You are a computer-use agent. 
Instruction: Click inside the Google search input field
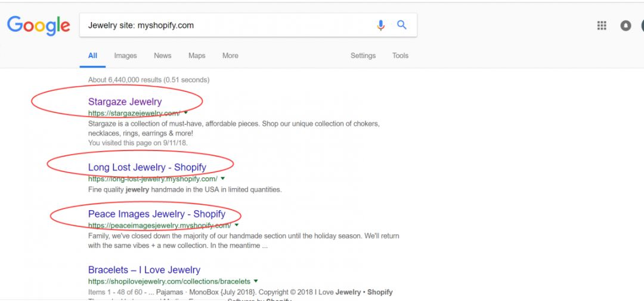(x=228, y=25)
